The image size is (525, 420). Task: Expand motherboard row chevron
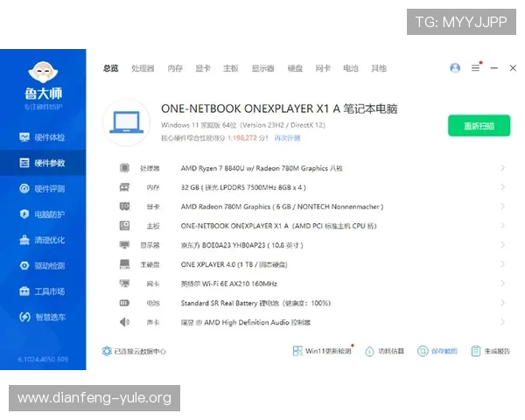point(502,226)
